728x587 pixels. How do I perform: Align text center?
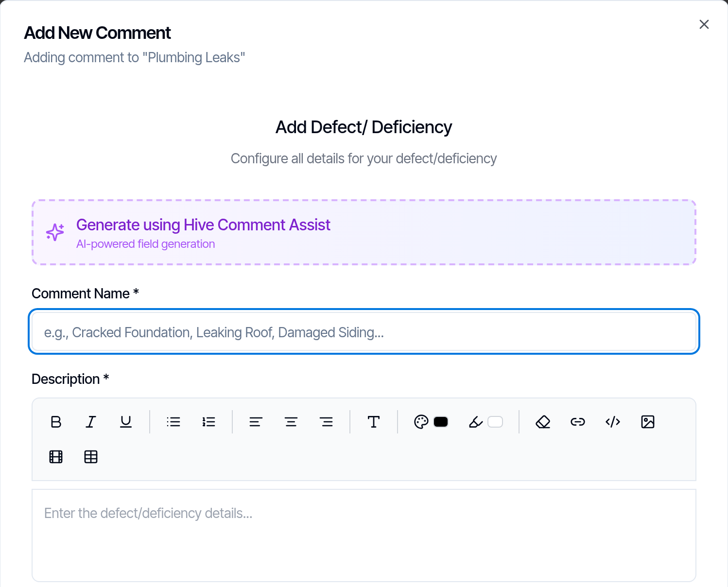291,422
